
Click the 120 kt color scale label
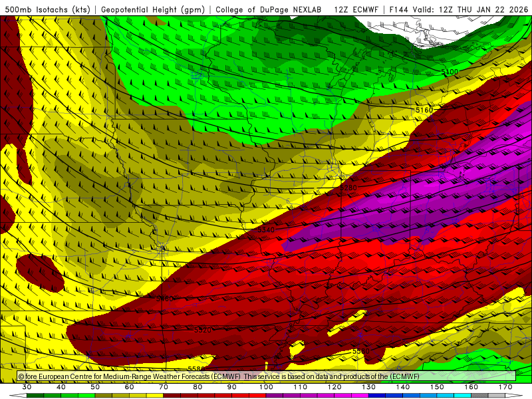pyautogui.click(x=334, y=387)
